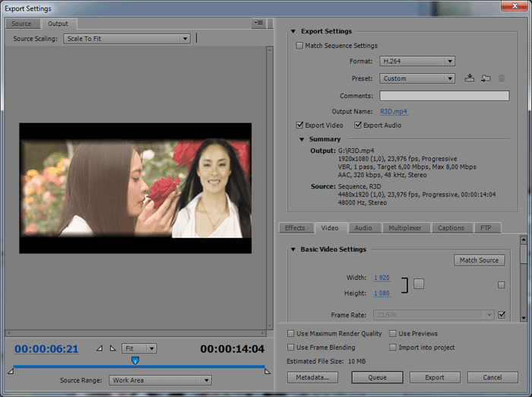Open the Fit zoom level dropdown
This screenshot has width=532, height=397.
[139, 348]
